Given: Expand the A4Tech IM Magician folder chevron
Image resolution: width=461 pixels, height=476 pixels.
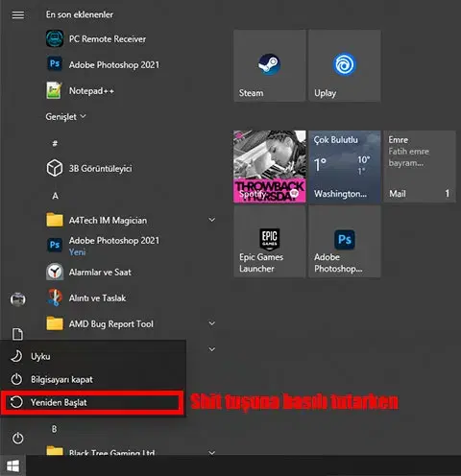Looking at the screenshot, I should pos(211,220).
